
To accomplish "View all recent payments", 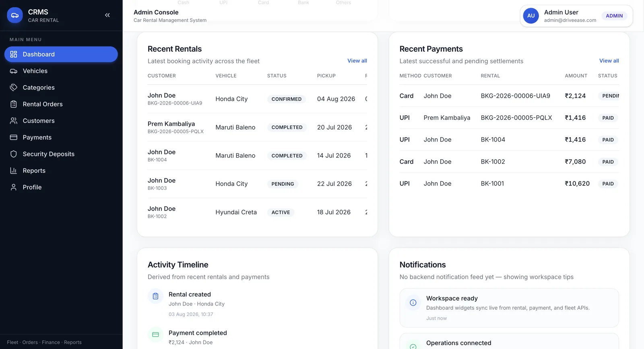I will [x=609, y=61].
